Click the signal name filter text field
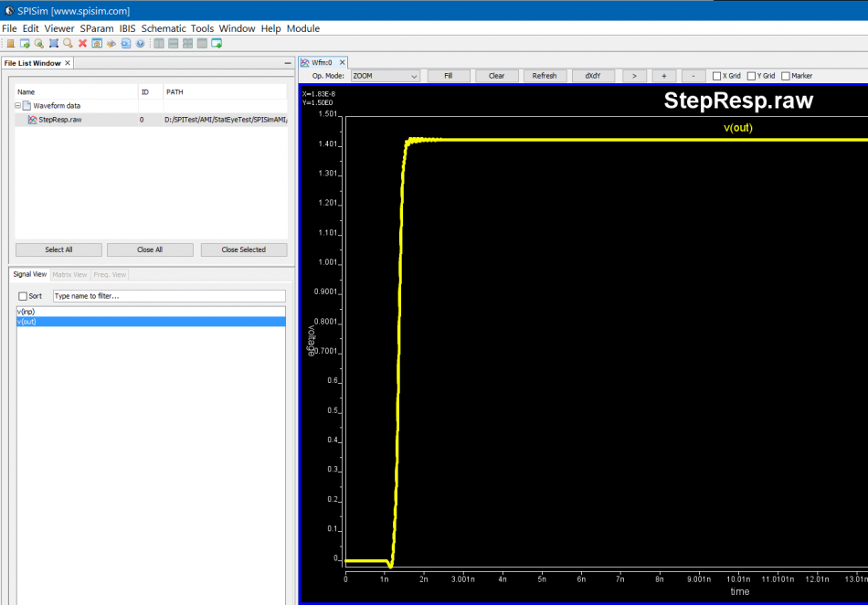This screenshot has height=605, width=868. 168,296
